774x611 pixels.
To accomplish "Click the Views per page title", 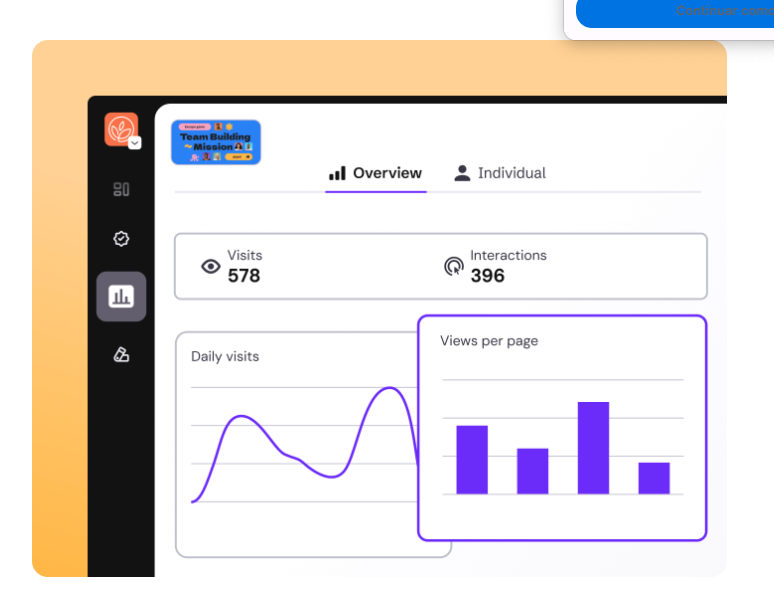I will (x=489, y=341).
